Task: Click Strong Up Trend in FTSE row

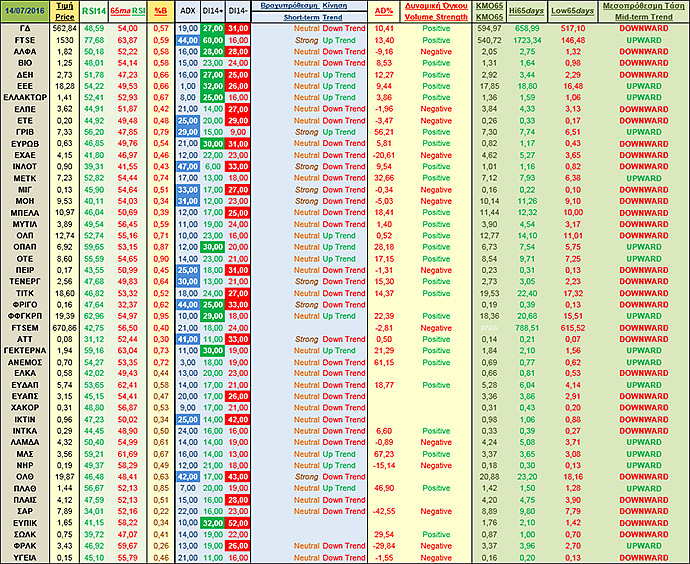Action: pos(325,40)
